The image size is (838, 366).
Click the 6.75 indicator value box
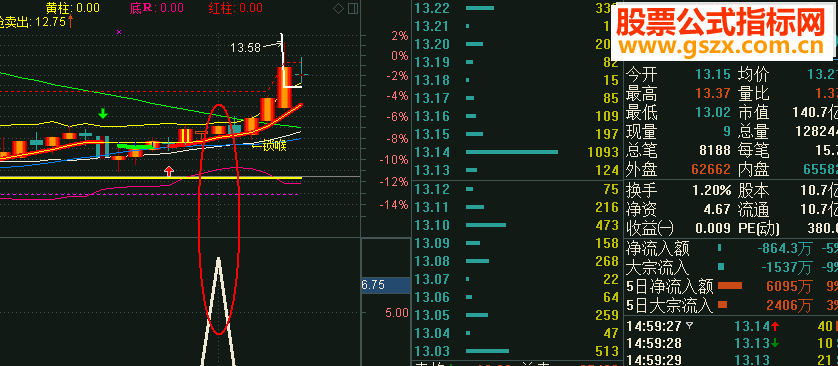[x=386, y=285]
